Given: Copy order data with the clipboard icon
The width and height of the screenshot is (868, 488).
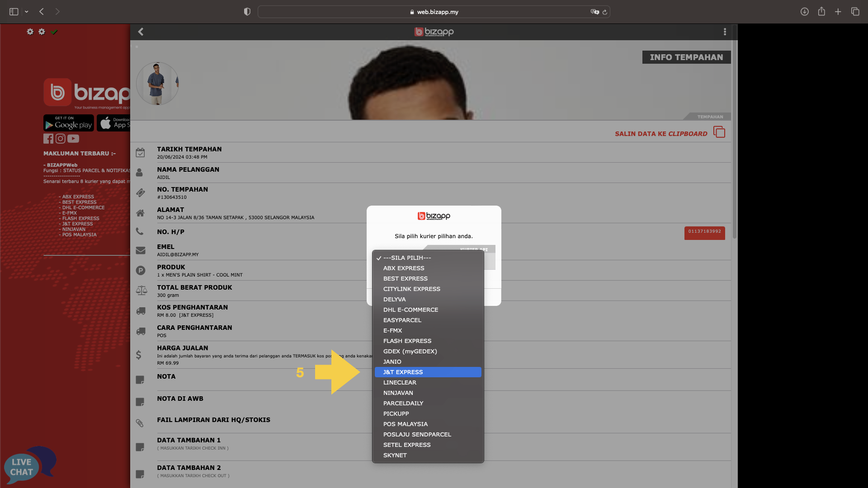Looking at the screenshot, I should [719, 132].
